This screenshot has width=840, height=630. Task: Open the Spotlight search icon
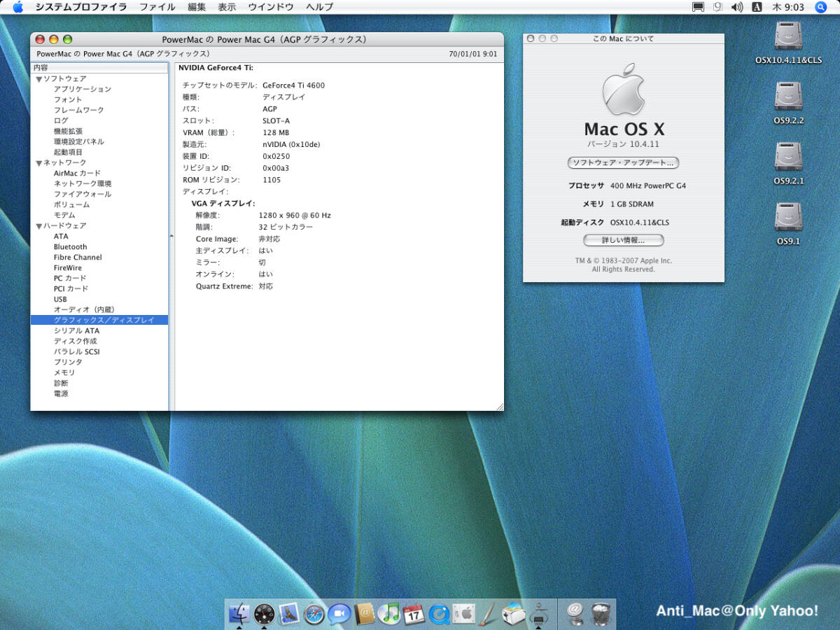click(x=821, y=7)
